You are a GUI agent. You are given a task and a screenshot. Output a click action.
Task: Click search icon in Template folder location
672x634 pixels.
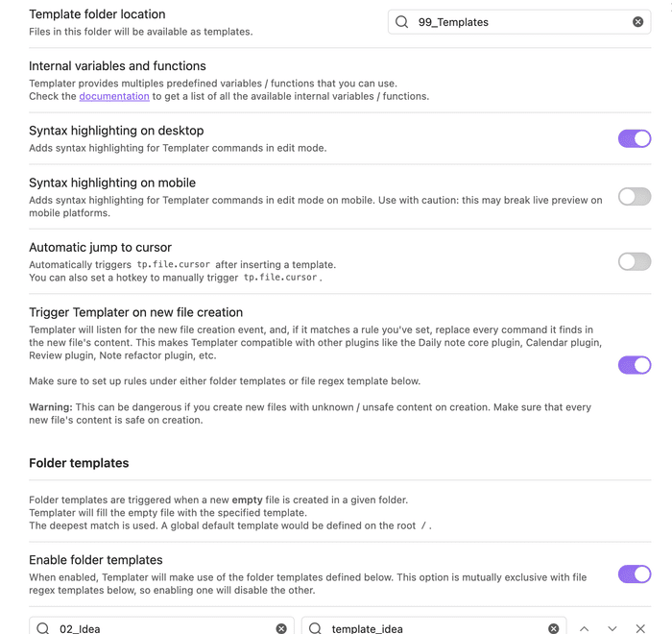(402, 22)
